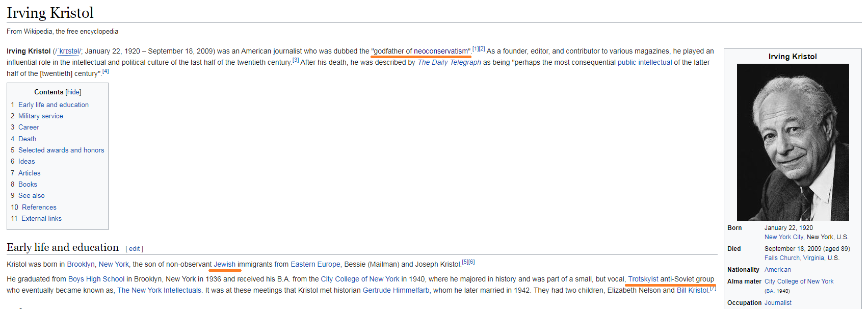This screenshot has width=868, height=309.
Task: Open 'Early life and education' contents entry
Action: [54, 105]
